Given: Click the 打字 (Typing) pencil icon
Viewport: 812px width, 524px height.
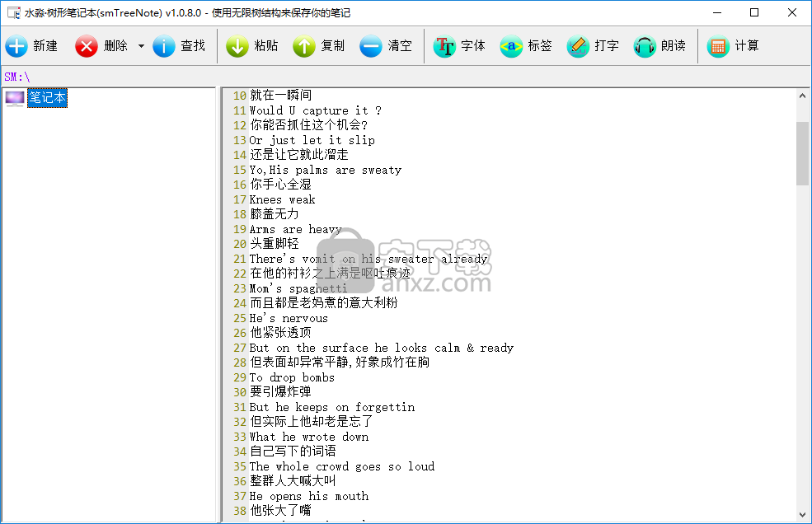Looking at the screenshot, I should 578,46.
